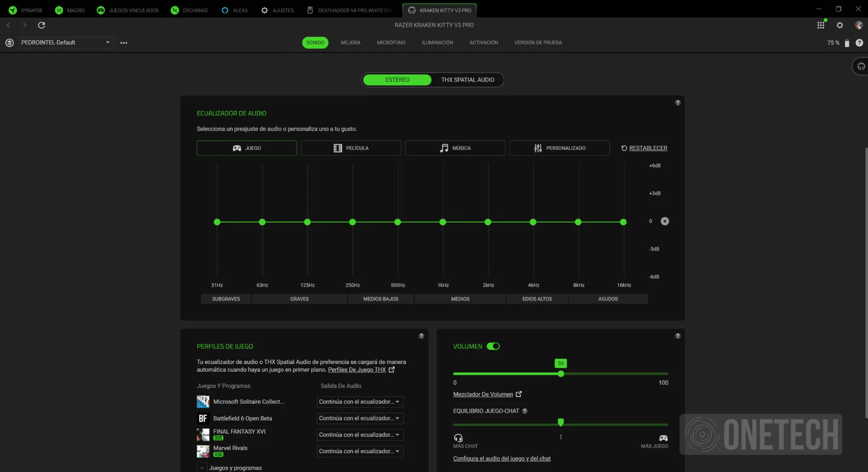Switch to the Macro tab
Viewport: 868px width, 472px height.
(x=70, y=10)
